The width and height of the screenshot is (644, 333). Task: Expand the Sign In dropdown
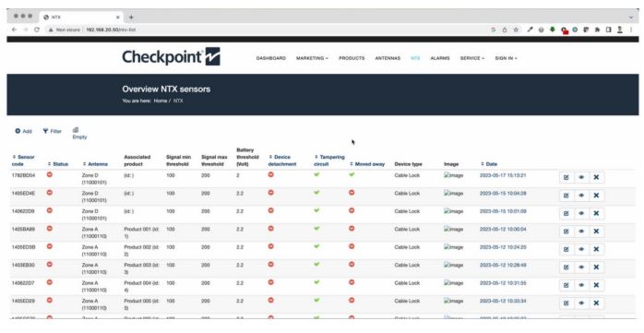506,58
